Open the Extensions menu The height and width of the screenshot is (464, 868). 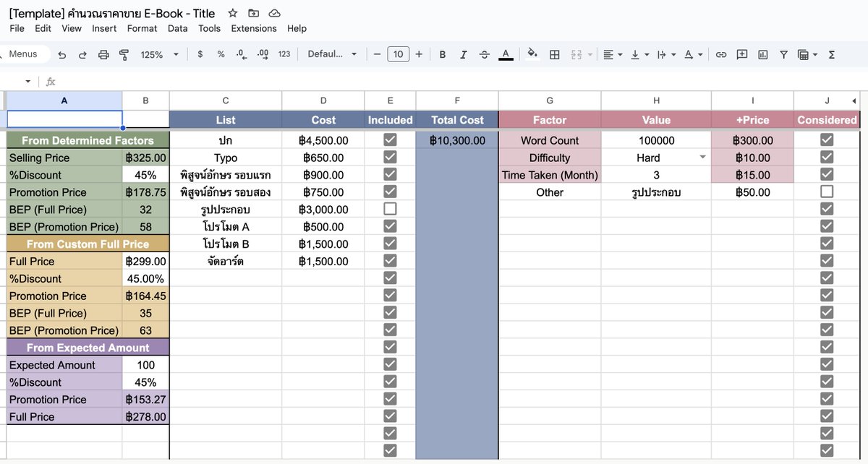254,28
